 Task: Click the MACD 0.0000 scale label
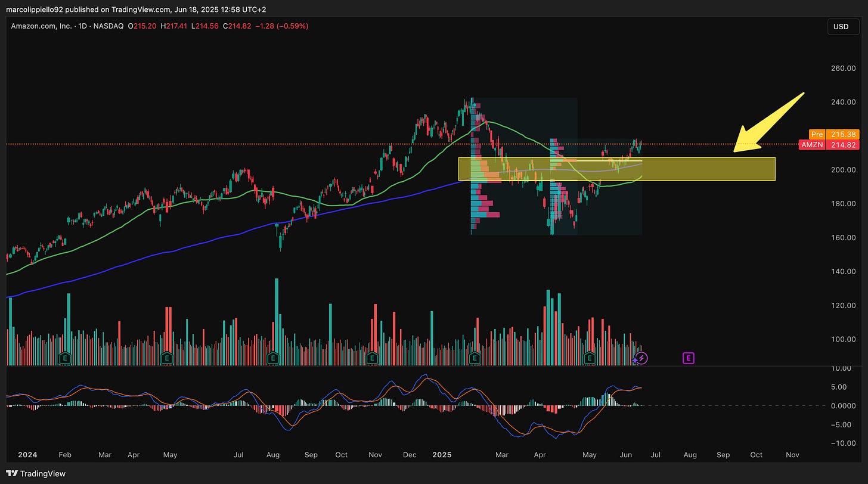[x=844, y=406]
